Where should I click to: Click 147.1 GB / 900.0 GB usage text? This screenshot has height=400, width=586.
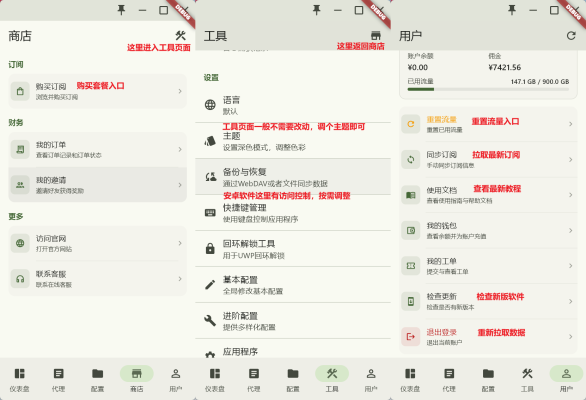[540, 81]
